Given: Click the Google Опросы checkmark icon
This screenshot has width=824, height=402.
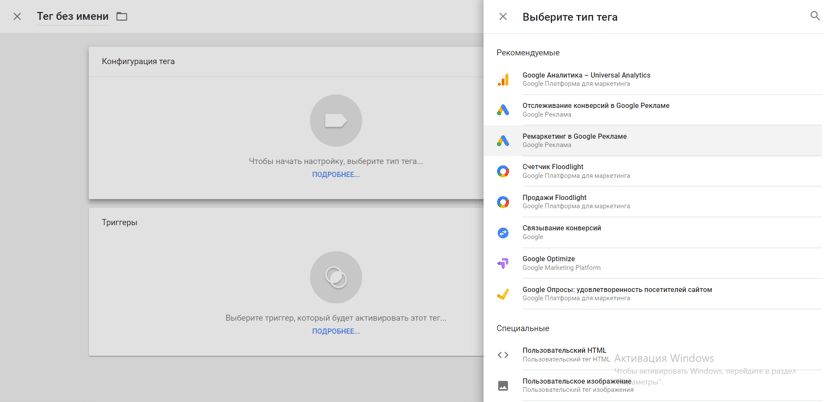Looking at the screenshot, I should click(503, 294).
